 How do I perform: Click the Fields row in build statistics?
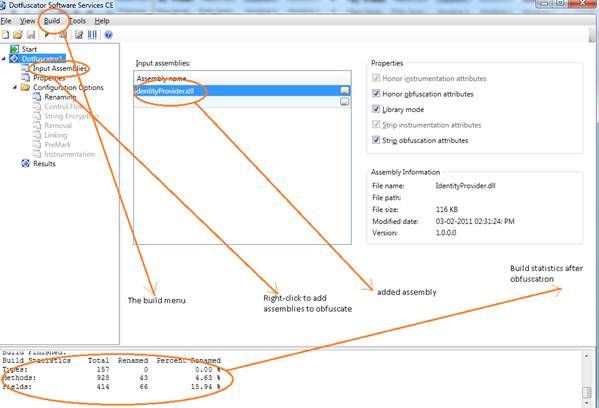111,387
